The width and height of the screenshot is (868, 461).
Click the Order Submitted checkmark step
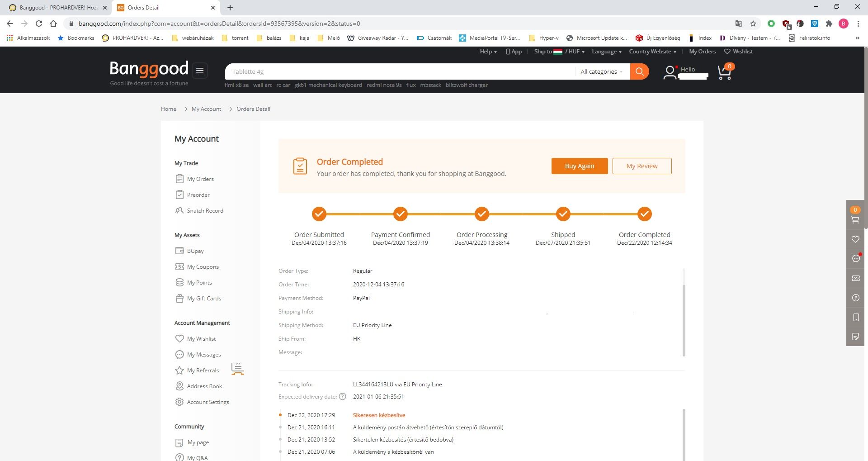(x=319, y=214)
